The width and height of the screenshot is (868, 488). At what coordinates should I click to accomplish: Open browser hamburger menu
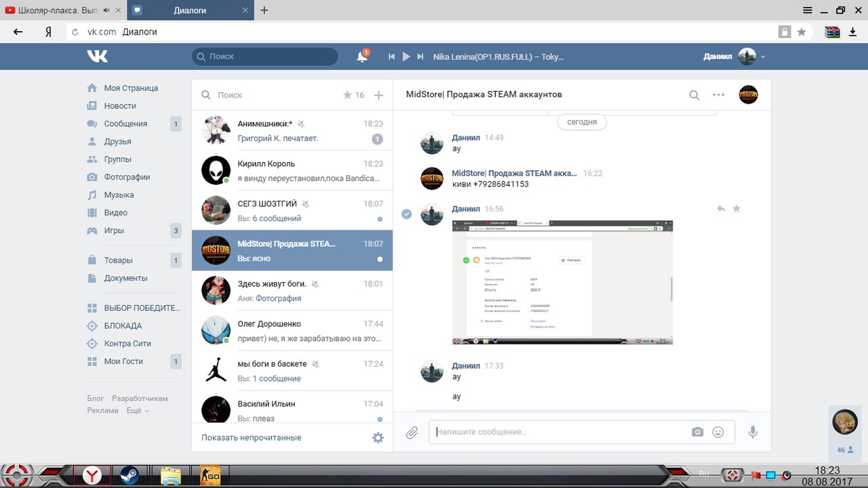pos(808,10)
